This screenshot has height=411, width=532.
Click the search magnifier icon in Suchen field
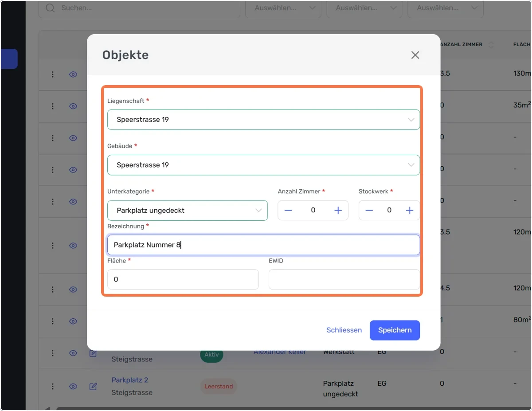51,8
